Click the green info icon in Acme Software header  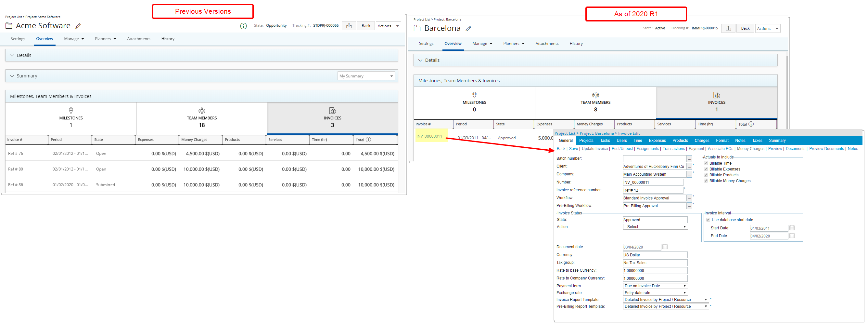[243, 26]
